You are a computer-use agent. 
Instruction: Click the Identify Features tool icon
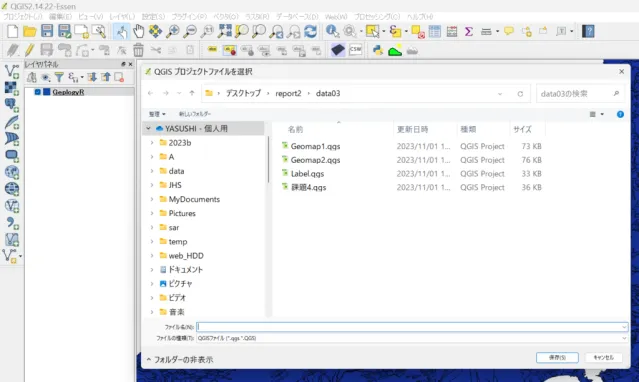[332, 31]
